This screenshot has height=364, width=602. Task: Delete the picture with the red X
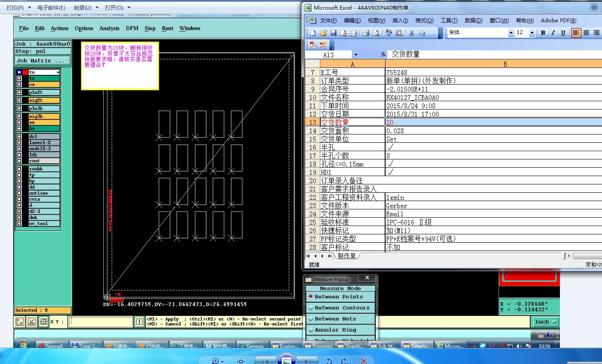(363, 361)
